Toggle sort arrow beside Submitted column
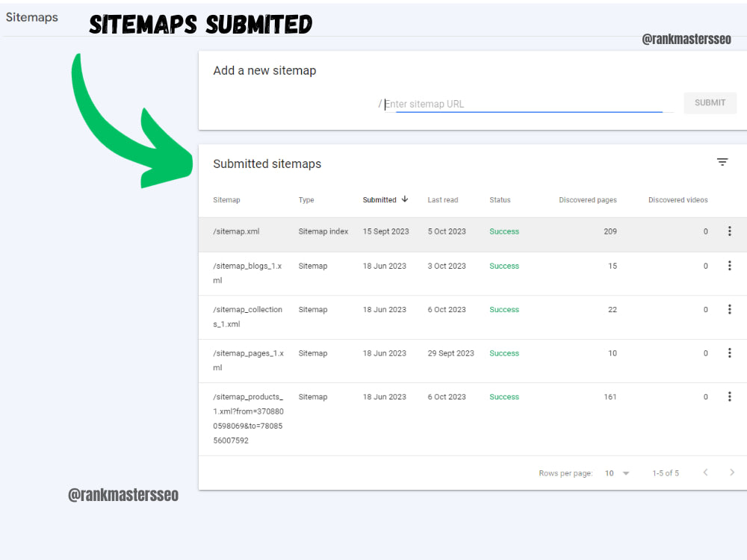 click(x=404, y=199)
